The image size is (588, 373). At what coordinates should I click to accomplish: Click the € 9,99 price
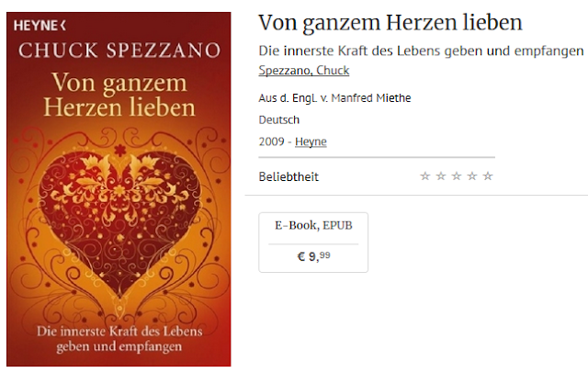click(313, 256)
